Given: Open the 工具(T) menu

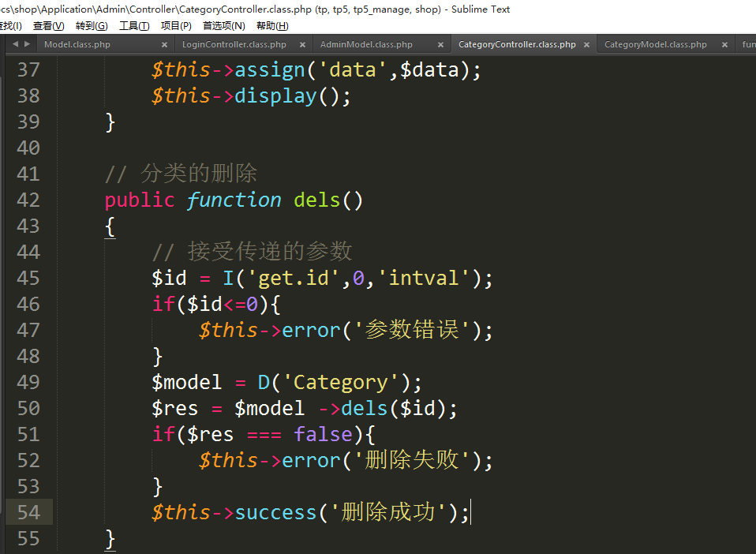Looking at the screenshot, I should (x=134, y=26).
